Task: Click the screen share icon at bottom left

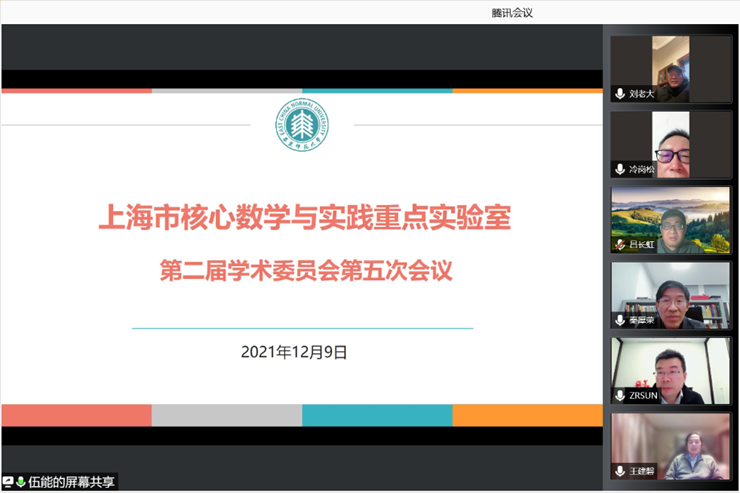Action: click(x=8, y=482)
